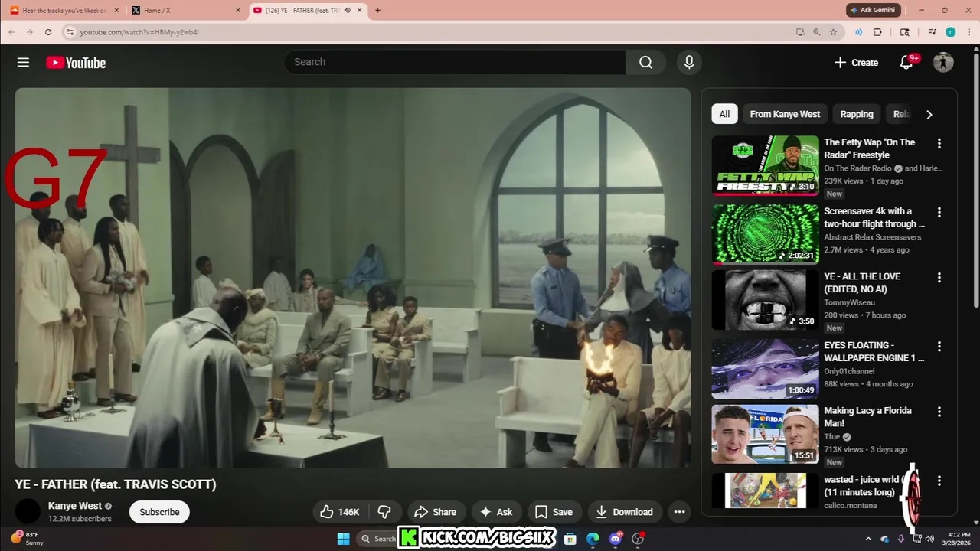Open YouTube notifications bell
Image resolution: width=980 pixels, height=551 pixels.
(906, 63)
